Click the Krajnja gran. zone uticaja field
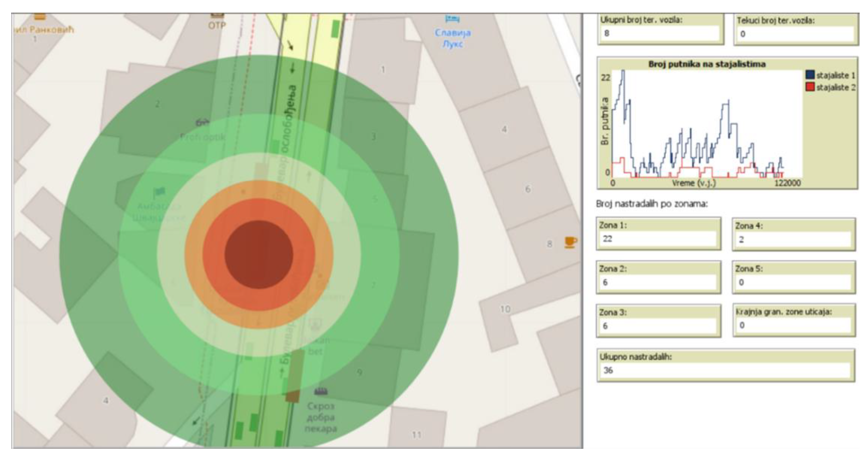Image resolution: width=868 pixels, height=458 pixels. (x=794, y=325)
